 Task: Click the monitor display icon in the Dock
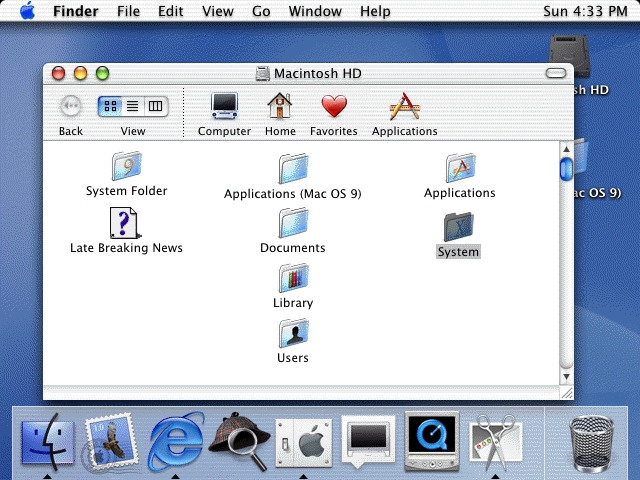click(368, 442)
